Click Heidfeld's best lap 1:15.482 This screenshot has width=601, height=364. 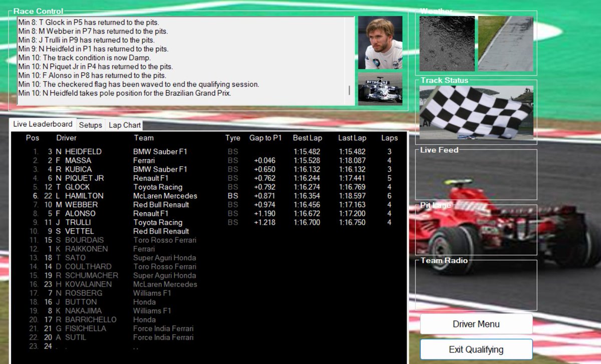[x=307, y=152]
